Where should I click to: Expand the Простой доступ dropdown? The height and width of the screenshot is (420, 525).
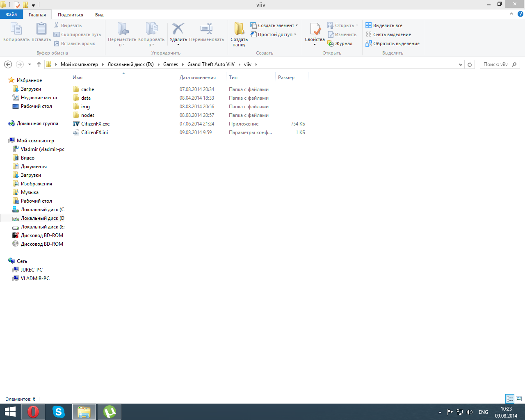(x=274, y=34)
